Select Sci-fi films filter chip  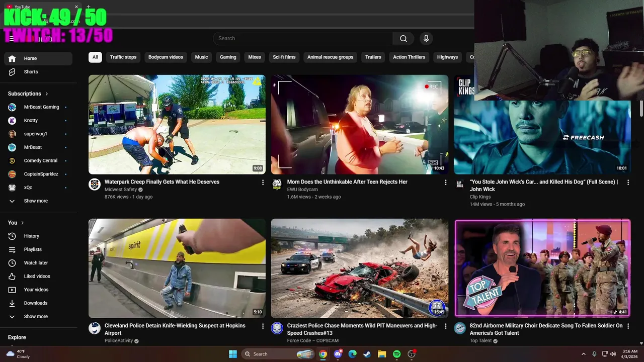pyautogui.click(x=284, y=57)
